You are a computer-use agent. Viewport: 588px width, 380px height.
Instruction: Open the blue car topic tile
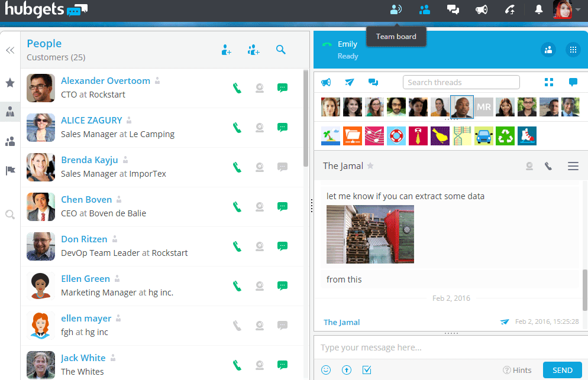click(483, 136)
